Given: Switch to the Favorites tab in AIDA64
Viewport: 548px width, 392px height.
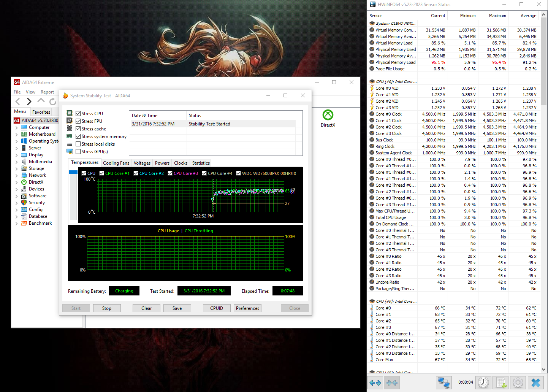Looking at the screenshot, I should pyautogui.click(x=41, y=112).
